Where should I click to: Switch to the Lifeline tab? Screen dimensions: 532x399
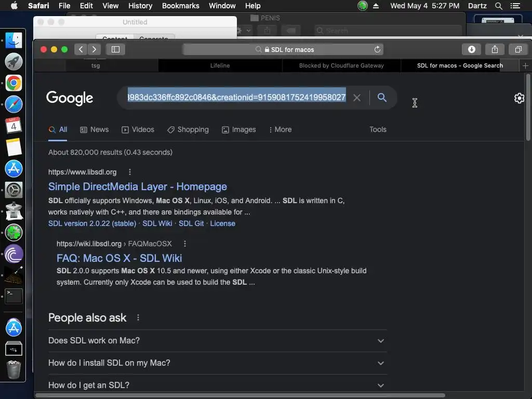pyautogui.click(x=220, y=65)
